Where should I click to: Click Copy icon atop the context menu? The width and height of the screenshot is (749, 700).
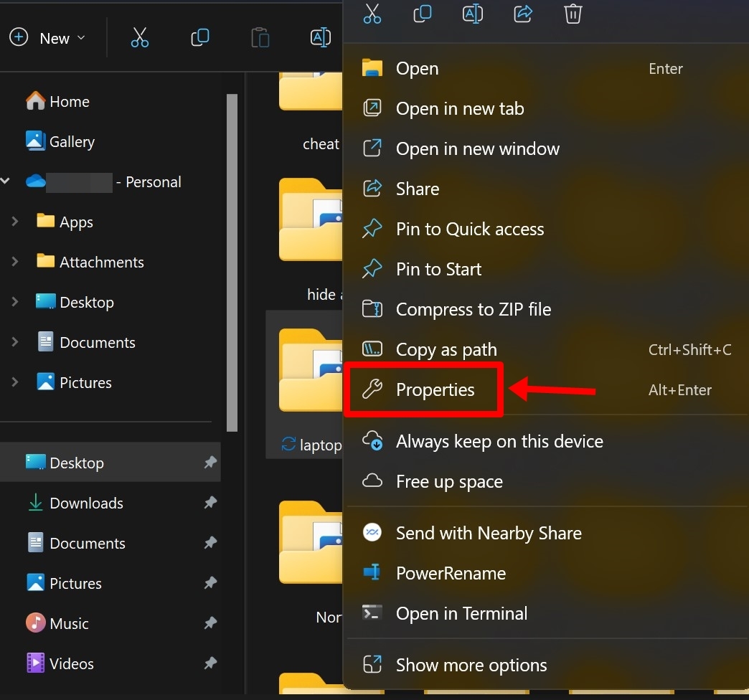tap(423, 14)
